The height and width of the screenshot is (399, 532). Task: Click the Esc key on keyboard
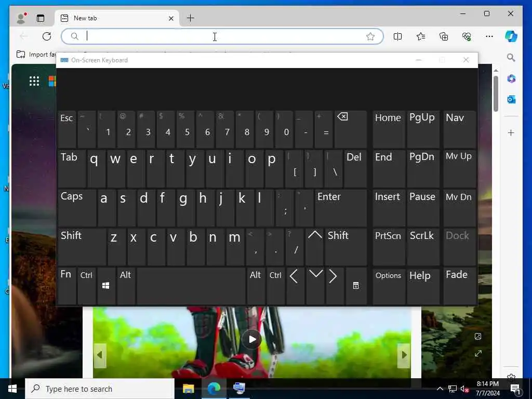coord(67,129)
